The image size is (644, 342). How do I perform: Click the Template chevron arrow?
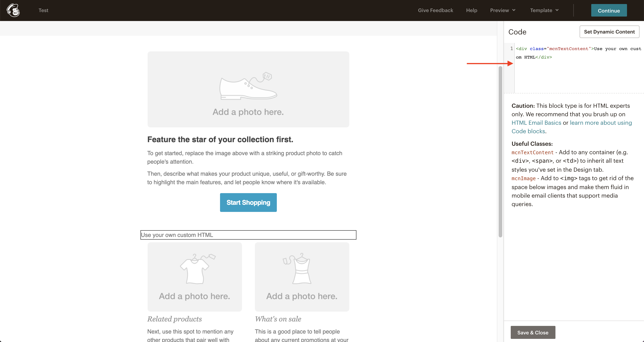(557, 10)
